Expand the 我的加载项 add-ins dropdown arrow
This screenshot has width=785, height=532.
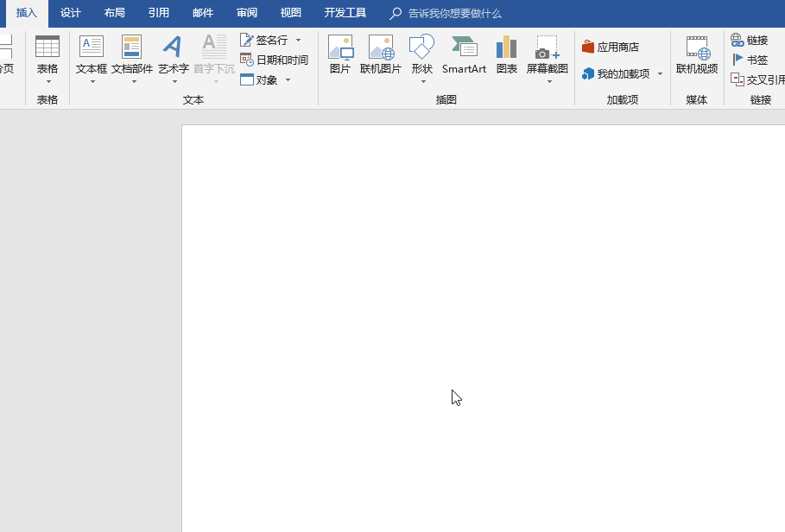point(661,74)
